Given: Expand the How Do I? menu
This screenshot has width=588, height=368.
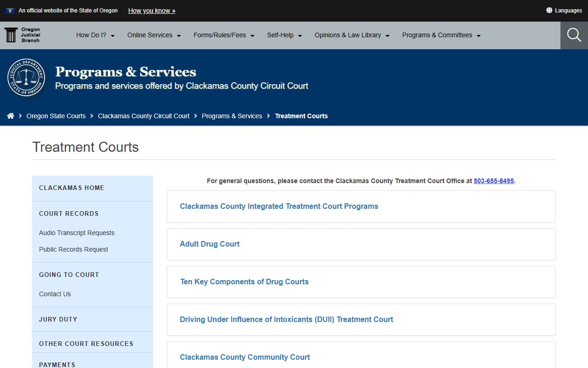Looking at the screenshot, I should pyautogui.click(x=96, y=35).
